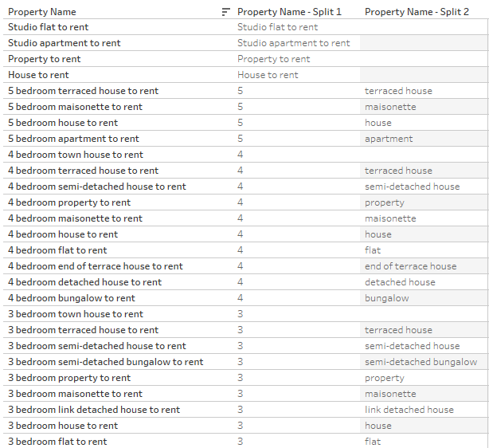
Task: Select the Property Name - Split 2 header
Action: click(417, 12)
